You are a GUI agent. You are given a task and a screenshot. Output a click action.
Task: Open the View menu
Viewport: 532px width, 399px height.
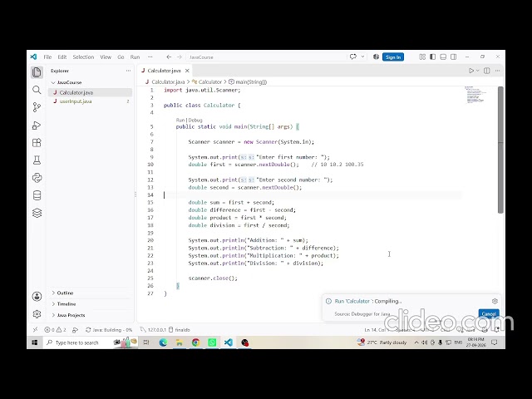coord(106,57)
